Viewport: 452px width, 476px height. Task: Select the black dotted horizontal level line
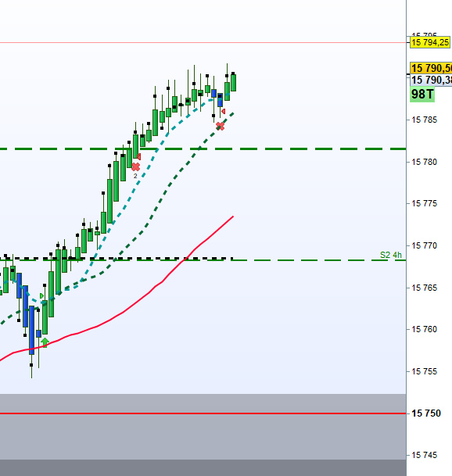coord(117,259)
